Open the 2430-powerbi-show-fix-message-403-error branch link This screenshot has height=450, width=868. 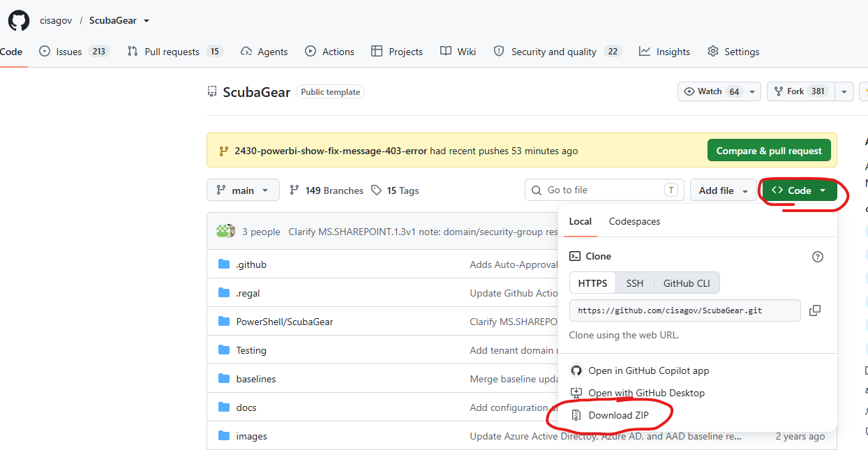tap(331, 151)
